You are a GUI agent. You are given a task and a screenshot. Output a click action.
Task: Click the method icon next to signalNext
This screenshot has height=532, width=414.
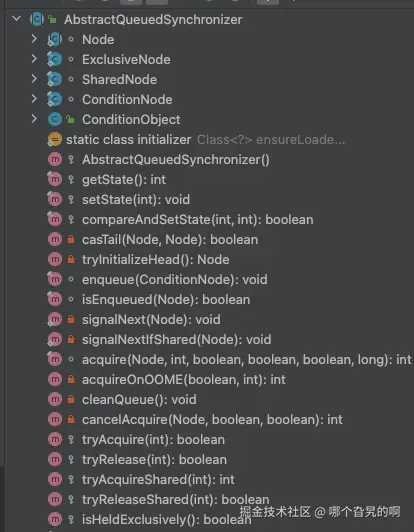pyautogui.click(x=55, y=319)
